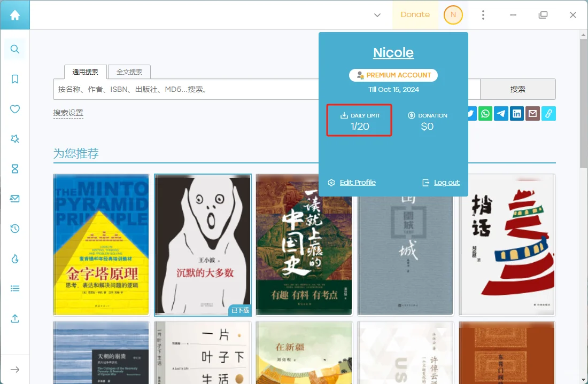588x384 pixels.
Task: Open the envelope send-to sidebar icon
Action: click(14, 199)
